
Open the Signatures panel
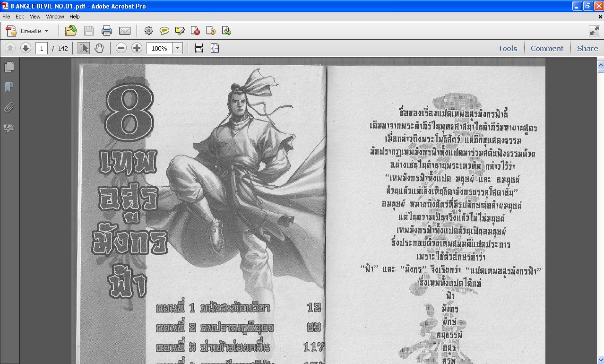point(9,128)
